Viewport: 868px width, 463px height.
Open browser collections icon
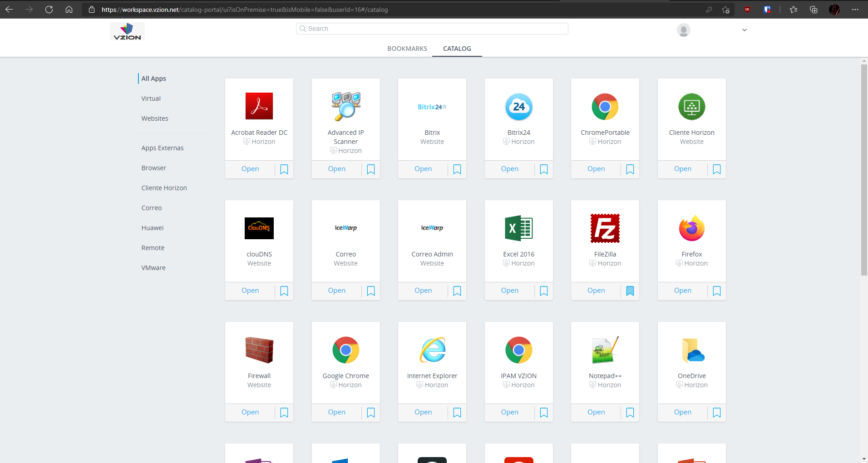[814, 10]
